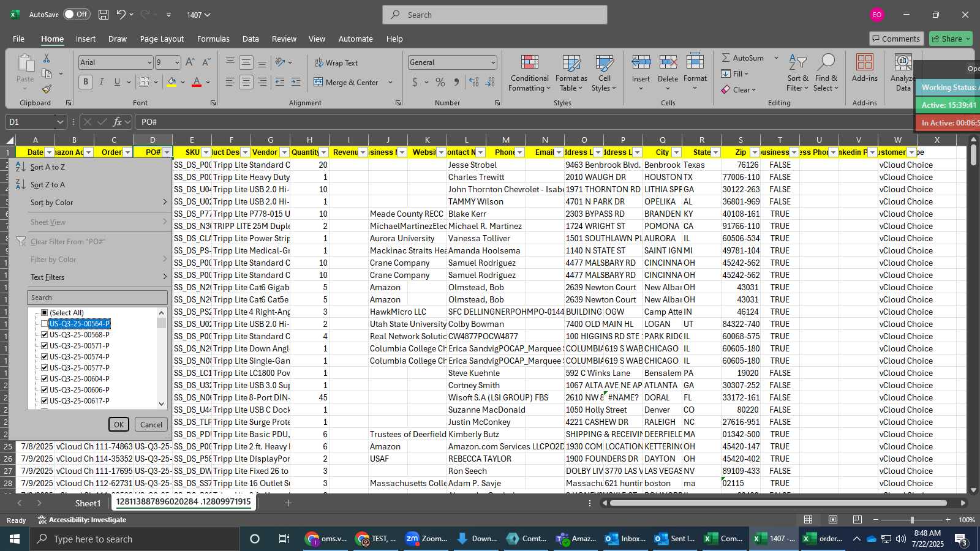
Task: Open the Data ribbon tab
Action: tap(251, 39)
